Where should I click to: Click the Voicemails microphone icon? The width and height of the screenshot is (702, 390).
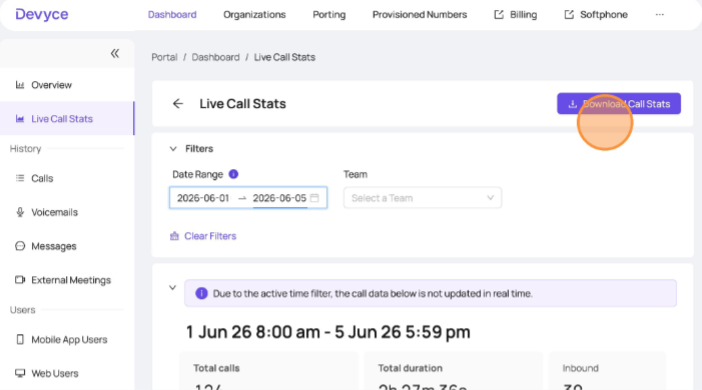tap(20, 212)
